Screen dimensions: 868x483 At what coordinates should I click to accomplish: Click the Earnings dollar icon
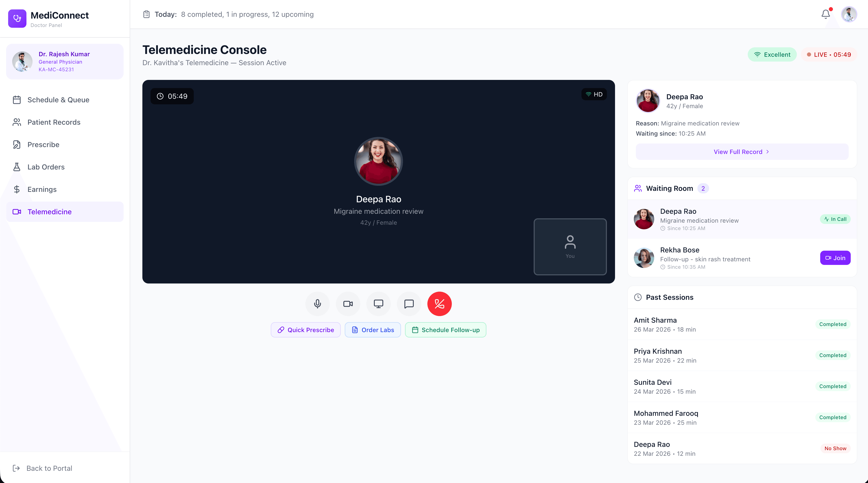point(17,189)
